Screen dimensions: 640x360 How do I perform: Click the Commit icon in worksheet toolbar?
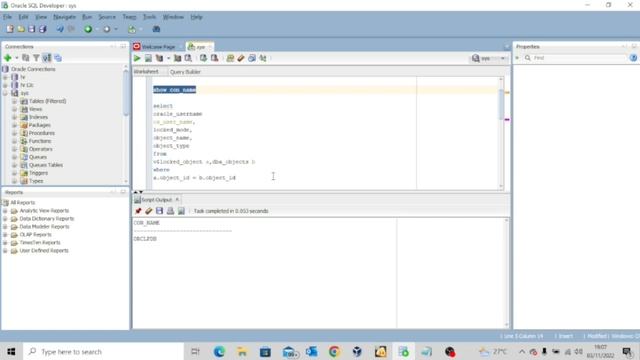pos(203,58)
